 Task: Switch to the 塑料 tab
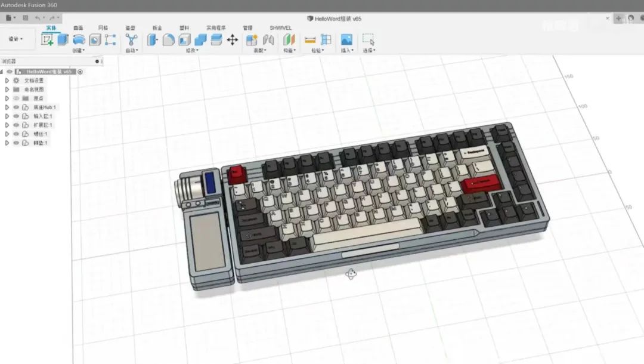tap(184, 28)
